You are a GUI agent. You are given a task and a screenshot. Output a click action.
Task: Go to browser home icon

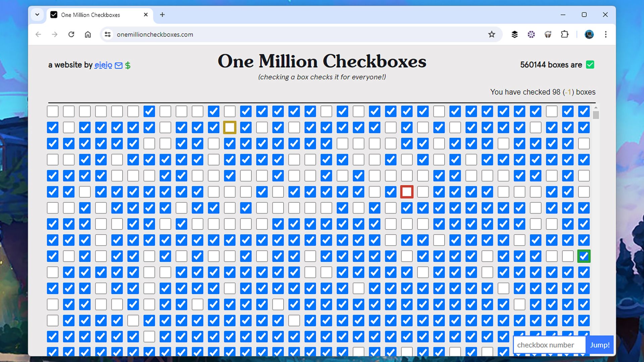(88, 34)
